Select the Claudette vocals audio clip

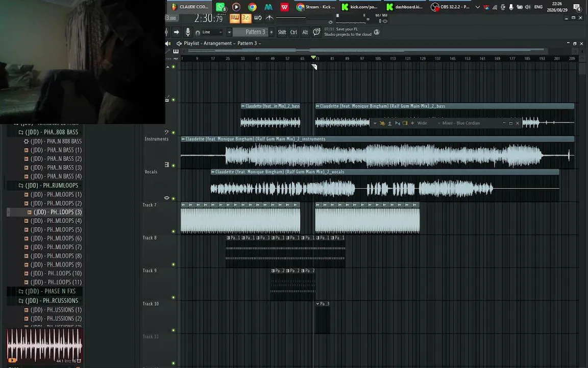tap(385, 185)
